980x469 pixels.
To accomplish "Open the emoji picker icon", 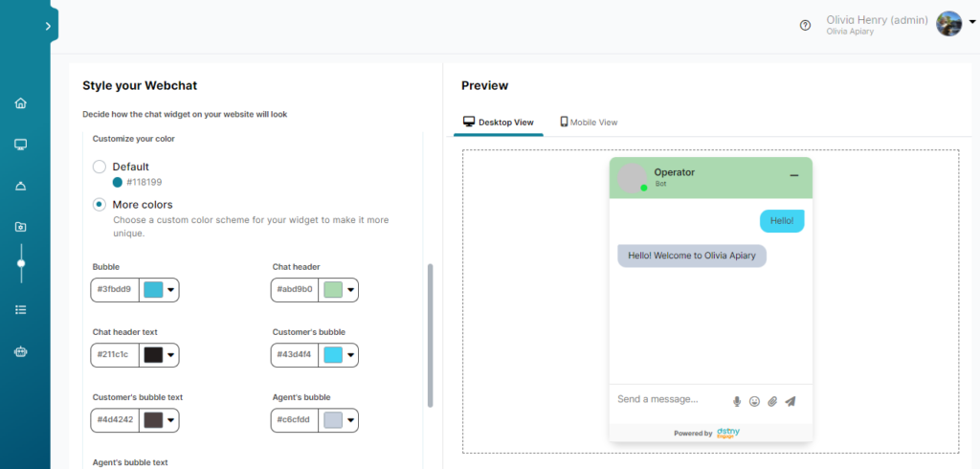I will pos(754,401).
